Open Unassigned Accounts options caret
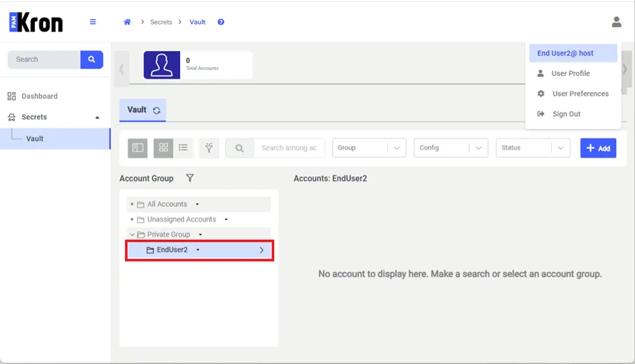 click(x=226, y=220)
